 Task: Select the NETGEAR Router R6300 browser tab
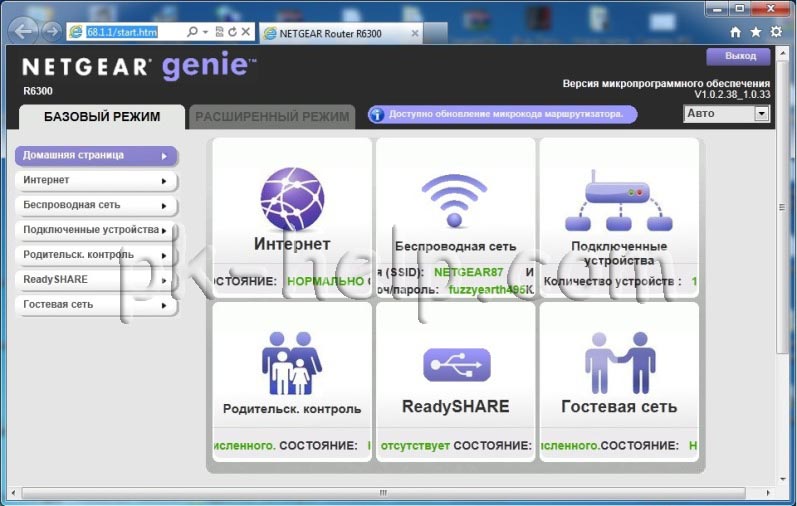click(341, 34)
